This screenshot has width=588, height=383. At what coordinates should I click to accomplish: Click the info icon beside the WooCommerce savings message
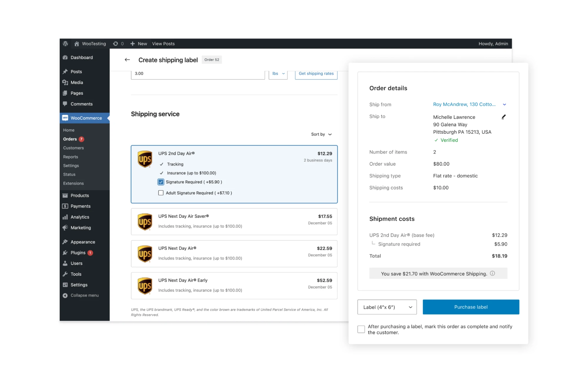493,273
